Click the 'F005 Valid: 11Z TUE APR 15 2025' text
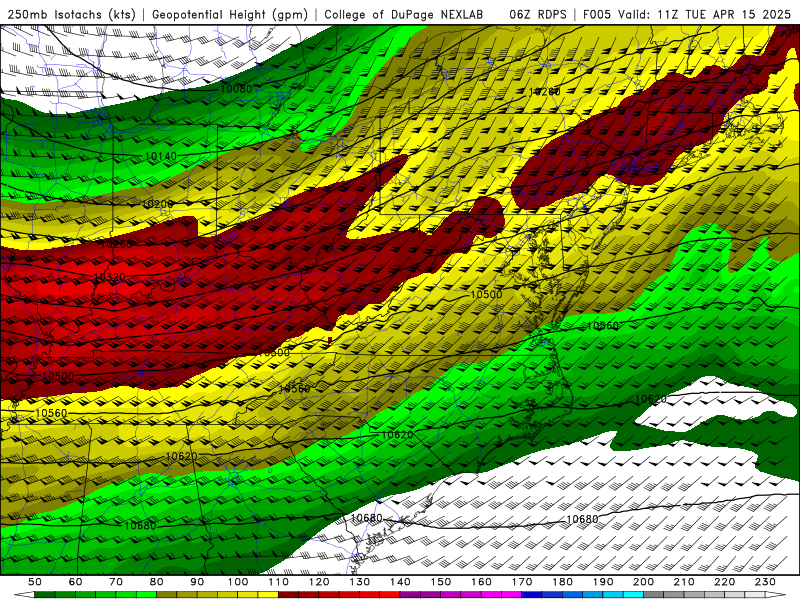 coord(687,15)
